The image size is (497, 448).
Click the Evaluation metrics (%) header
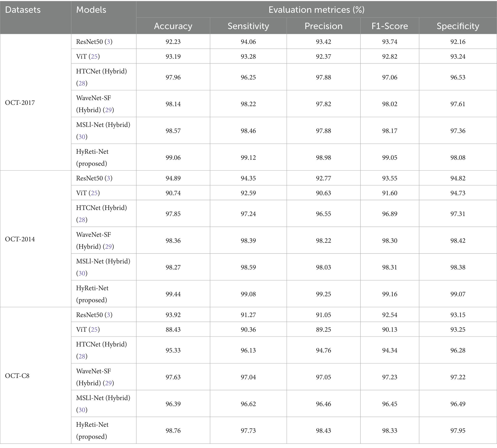[x=316, y=10]
